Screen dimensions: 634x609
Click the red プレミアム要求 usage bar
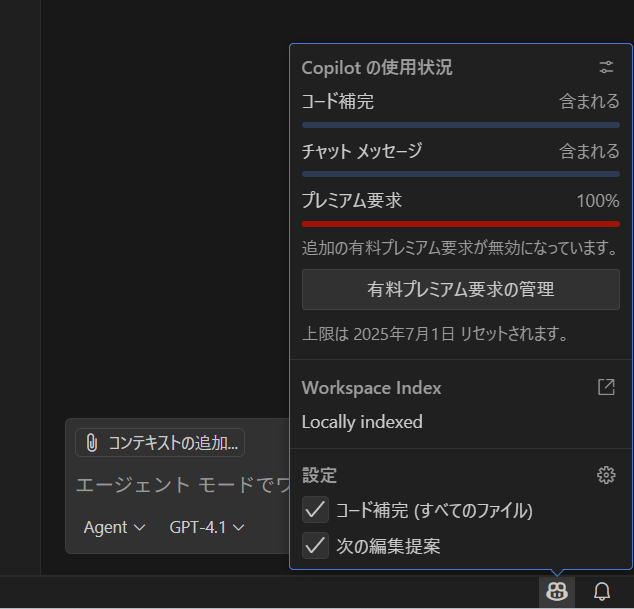[461, 224]
